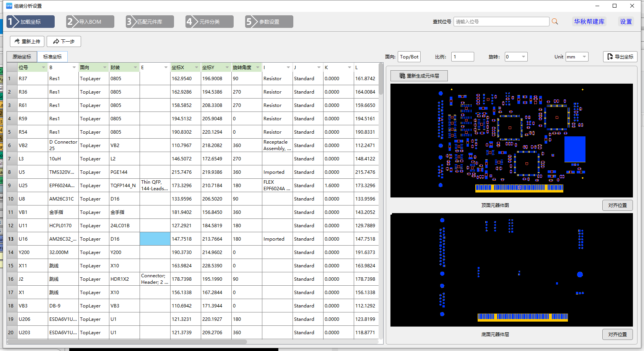Click 导出坐标 export coordinates button
The height and width of the screenshot is (351, 644).
[x=620, y=57]
